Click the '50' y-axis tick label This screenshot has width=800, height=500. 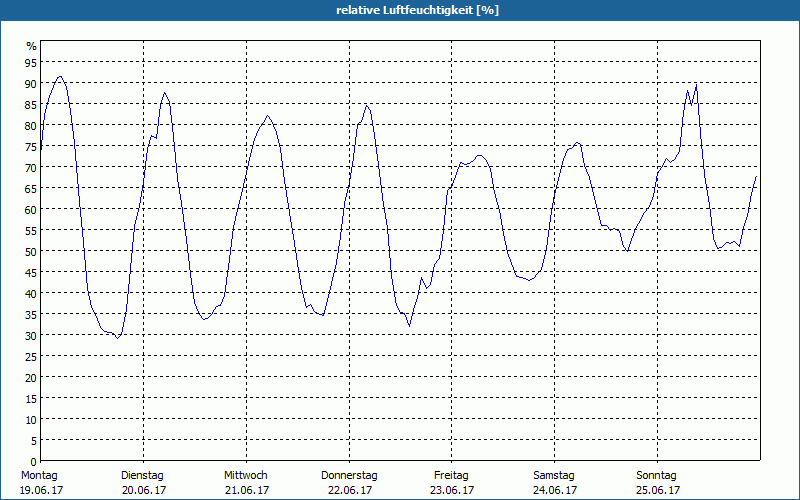(31, 251)
